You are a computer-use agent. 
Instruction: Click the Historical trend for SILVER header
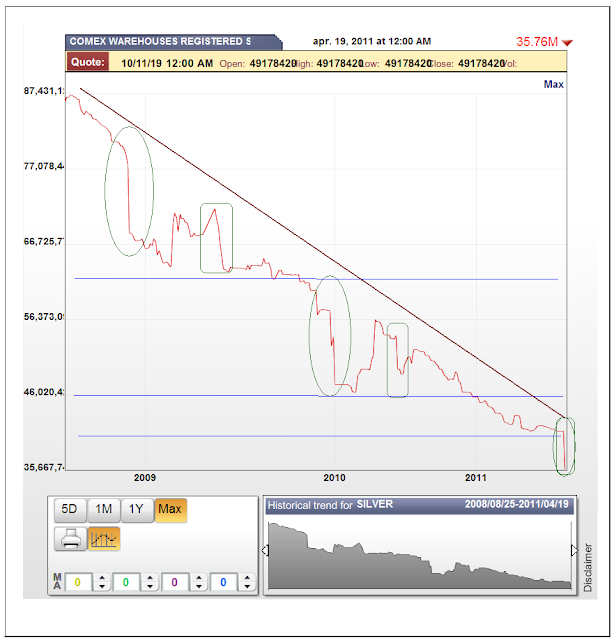[330, 505]
